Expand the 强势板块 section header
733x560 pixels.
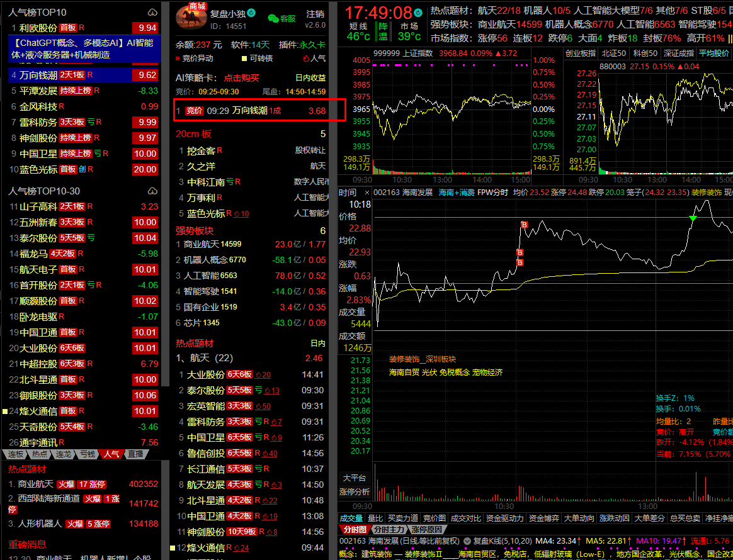point(195,231)
